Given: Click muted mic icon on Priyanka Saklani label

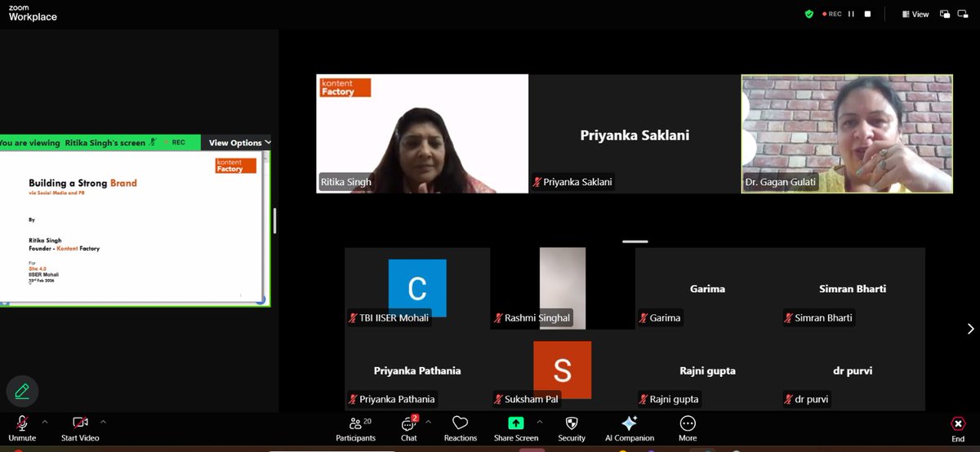Looking at the screenshot, I should point(537,183).
